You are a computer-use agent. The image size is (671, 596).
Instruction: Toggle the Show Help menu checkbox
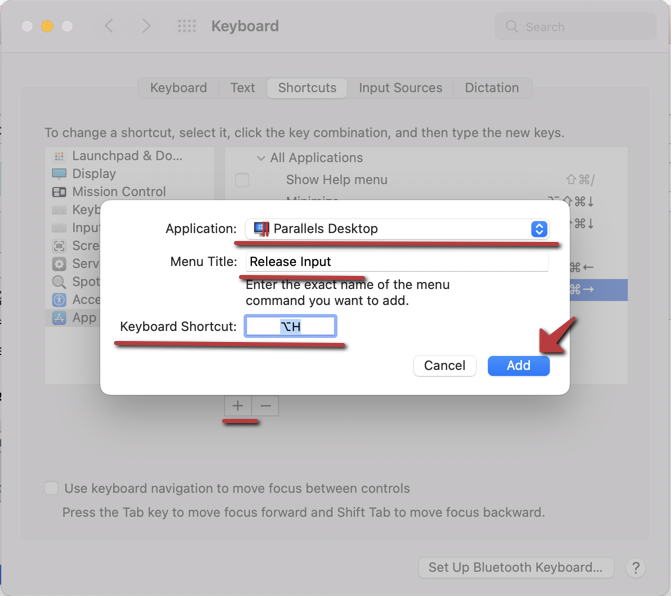click(242, 180)
